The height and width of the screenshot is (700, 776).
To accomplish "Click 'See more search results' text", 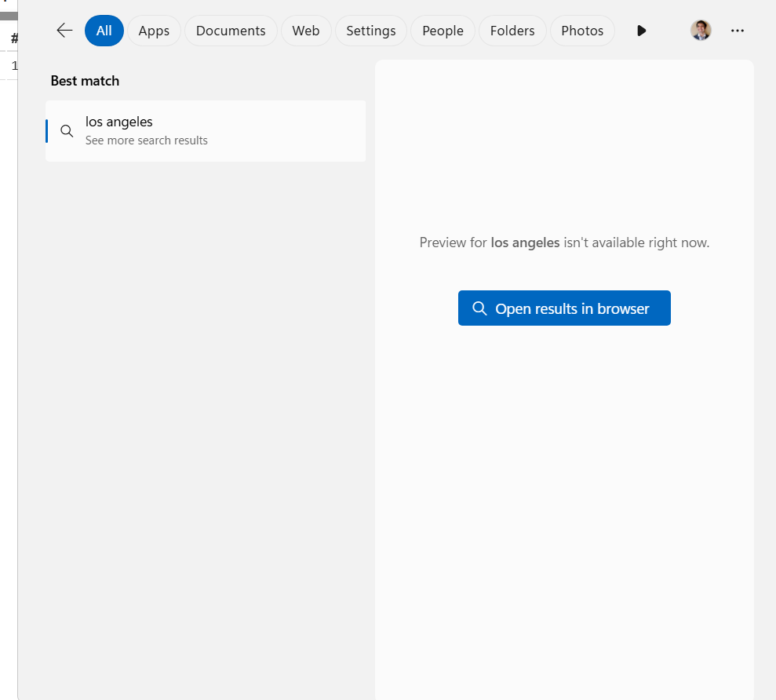I will click(x=147, y=140).
